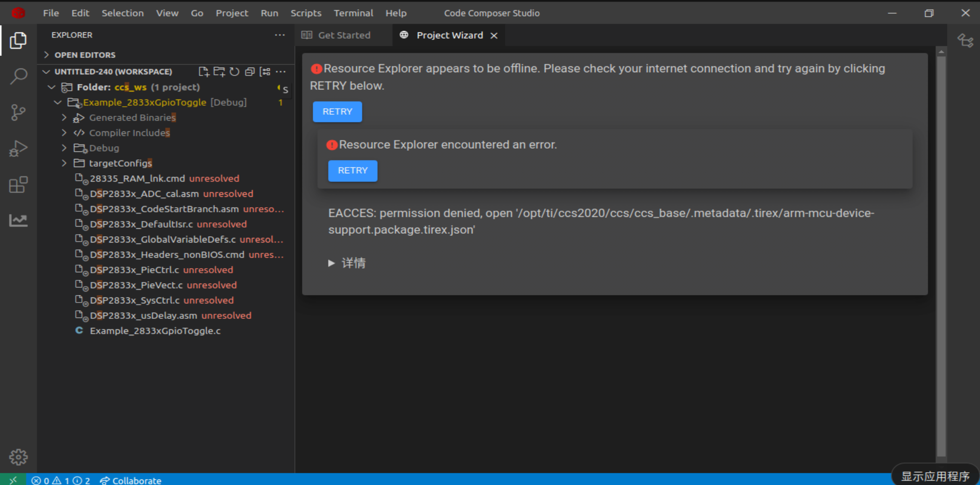This screenshot has width=980, height=485.
Task: Click the remote connection icon in status bar
Action: click(13, 480)
